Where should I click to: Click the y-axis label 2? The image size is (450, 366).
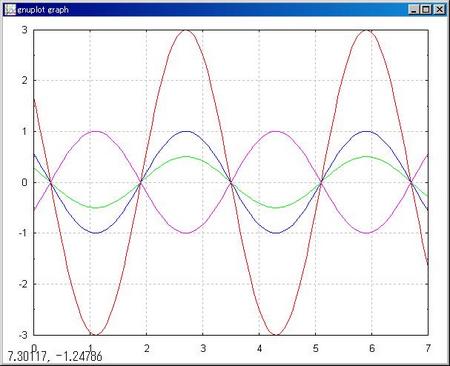click(25, 81)
